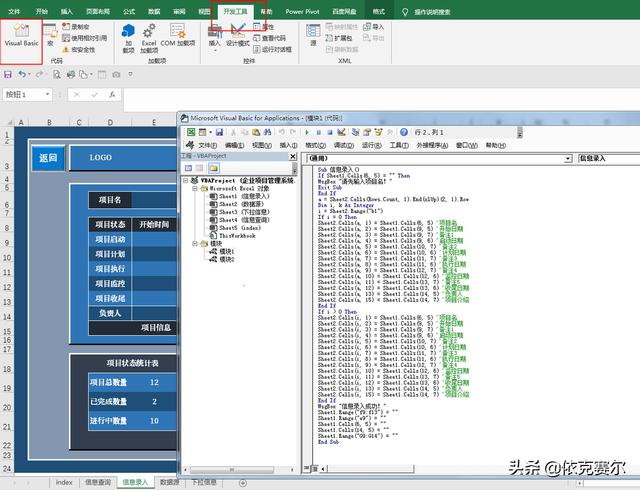The height and width of the screenshot is (490, 640).
Task: Open the VBA 调试(D) menu
Action: pos(344,145)
